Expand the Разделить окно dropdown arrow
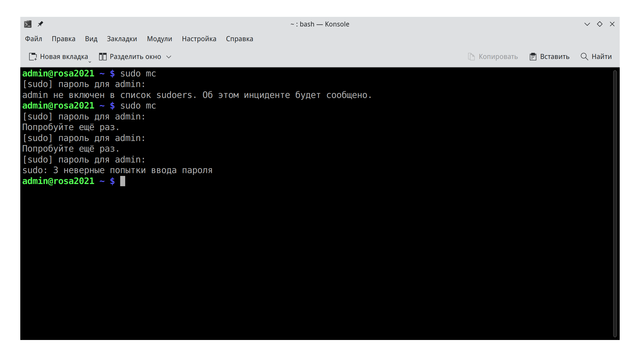This screenshot has height=364, width=640. click(169, 57)
